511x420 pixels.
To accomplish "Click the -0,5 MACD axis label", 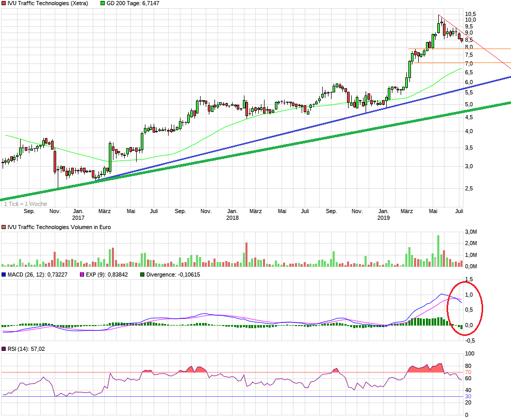I will click(470, 341).
